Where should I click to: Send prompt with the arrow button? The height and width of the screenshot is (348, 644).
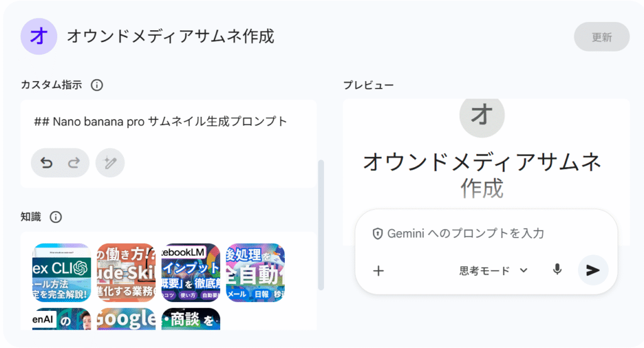pyautogui.click(x=592, y=270)
